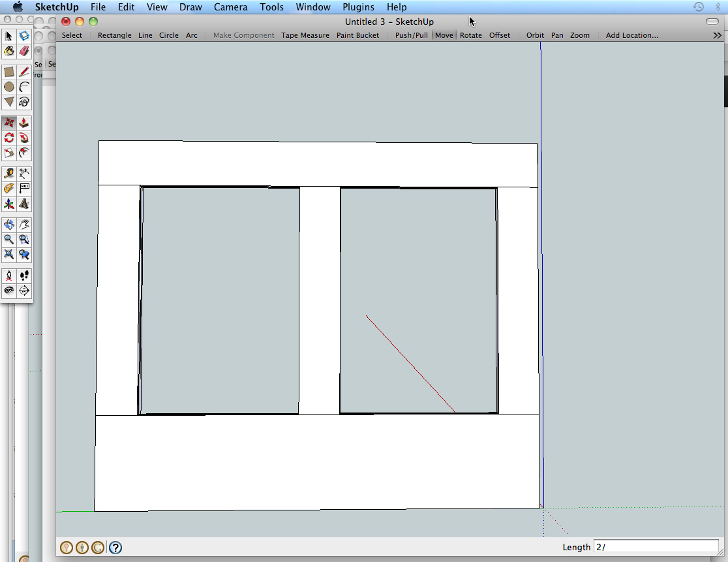The height and width of the screenshot is (562, 728).
Task: Pick the Paint Bucket icon in the palette
Action: point(9,51)
